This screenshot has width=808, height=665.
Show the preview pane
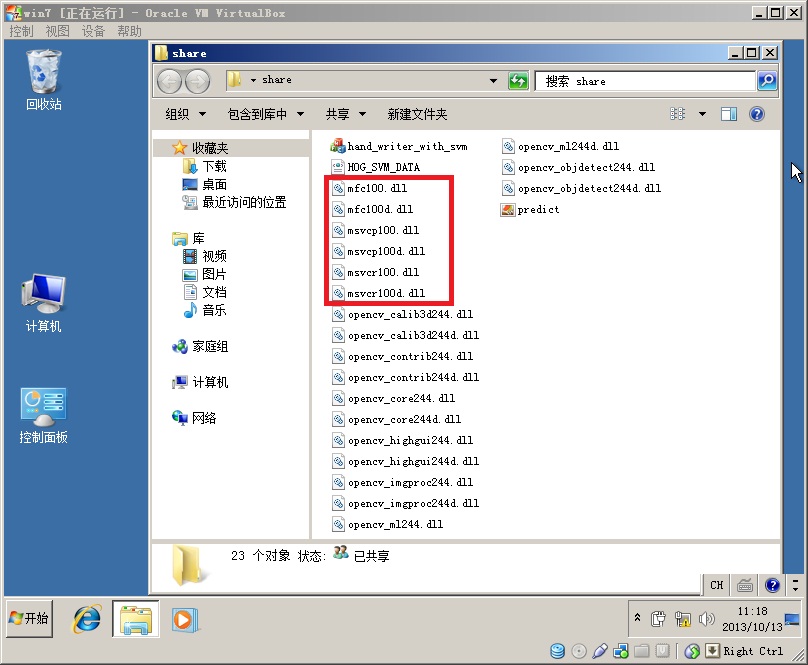[x=729, y=114]
